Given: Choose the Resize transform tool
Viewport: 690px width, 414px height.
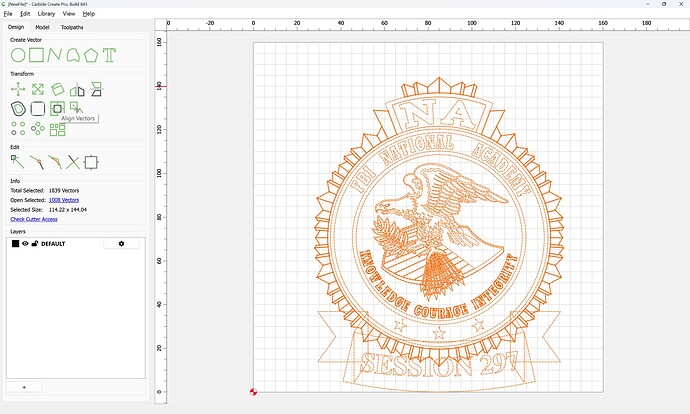Looking at the screenshot, I should 38,89.
